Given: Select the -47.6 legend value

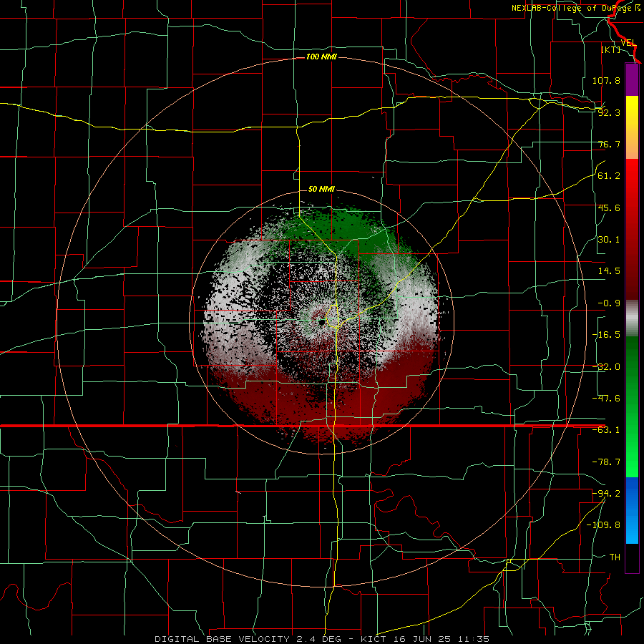Looking at the screenshot, I should click(x=606, y=399).
